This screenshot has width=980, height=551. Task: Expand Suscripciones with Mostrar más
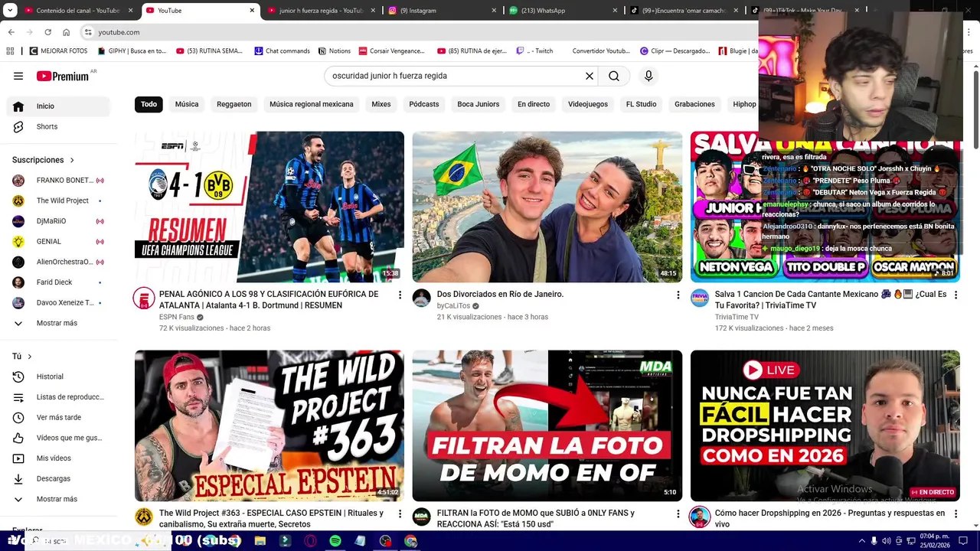[58, 324]
